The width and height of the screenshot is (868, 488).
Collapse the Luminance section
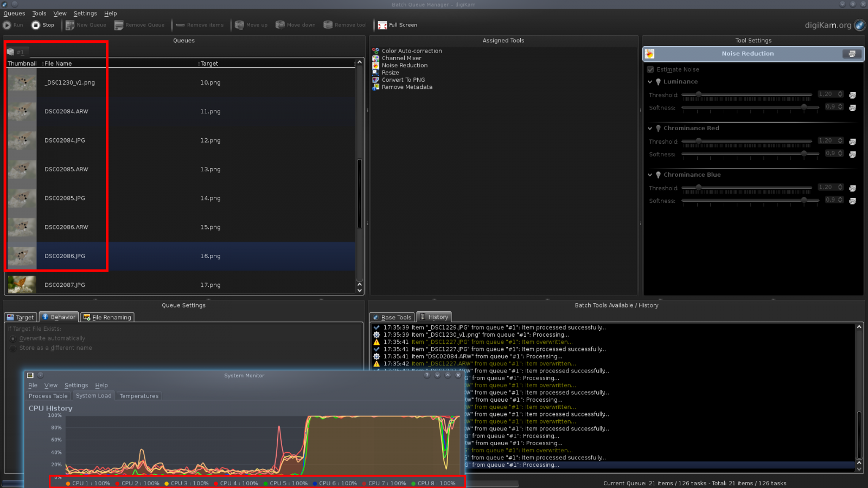pos(650,81)
